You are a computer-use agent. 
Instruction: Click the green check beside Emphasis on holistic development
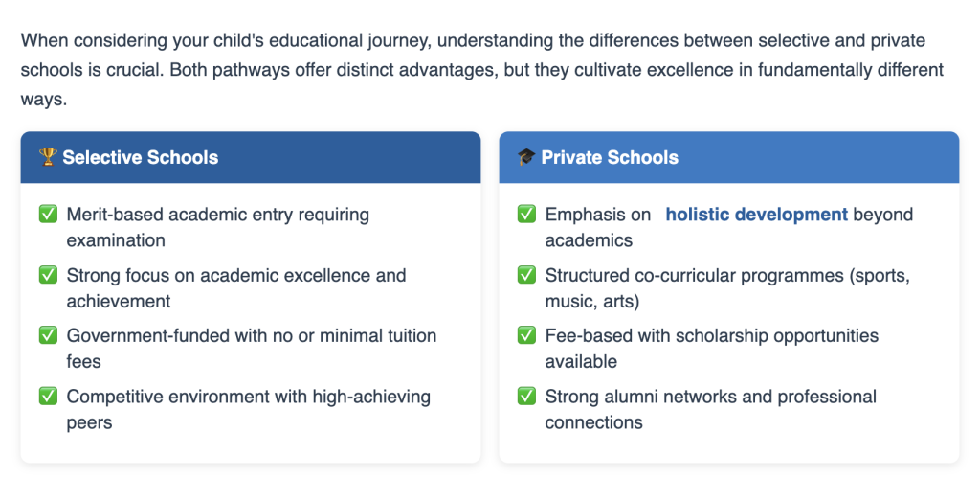click(x=527, y=215)
